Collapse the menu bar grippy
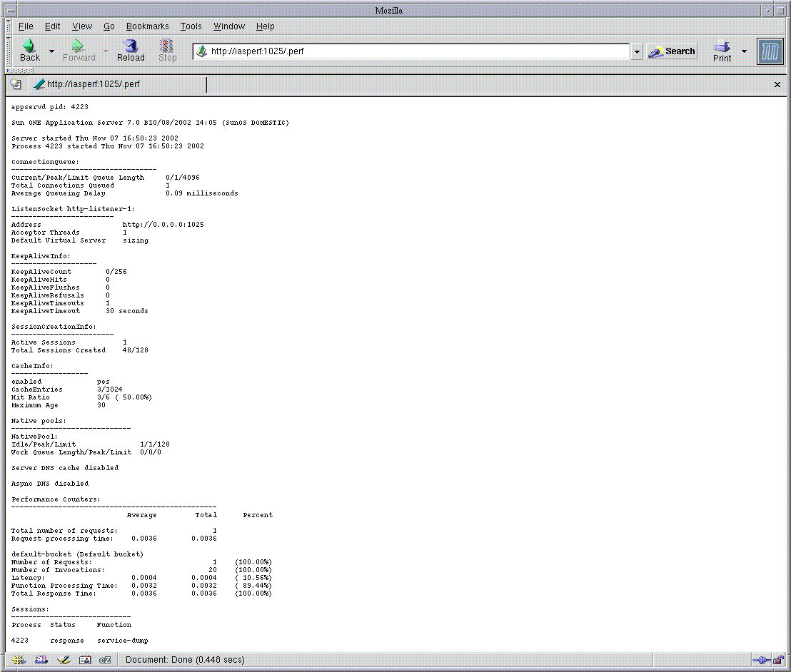791x672 pixels. (x=9, y=26)
